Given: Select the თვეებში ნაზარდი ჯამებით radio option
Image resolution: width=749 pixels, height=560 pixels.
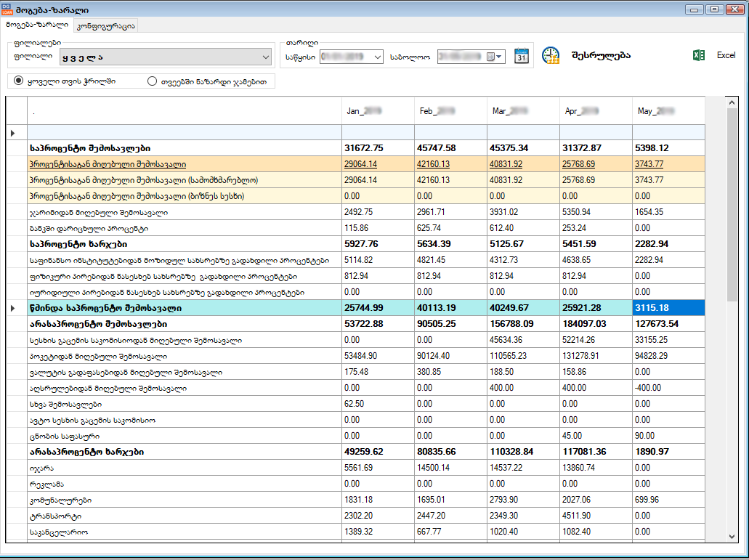Looking at the screenshot, I should click(x=152, y=82).
